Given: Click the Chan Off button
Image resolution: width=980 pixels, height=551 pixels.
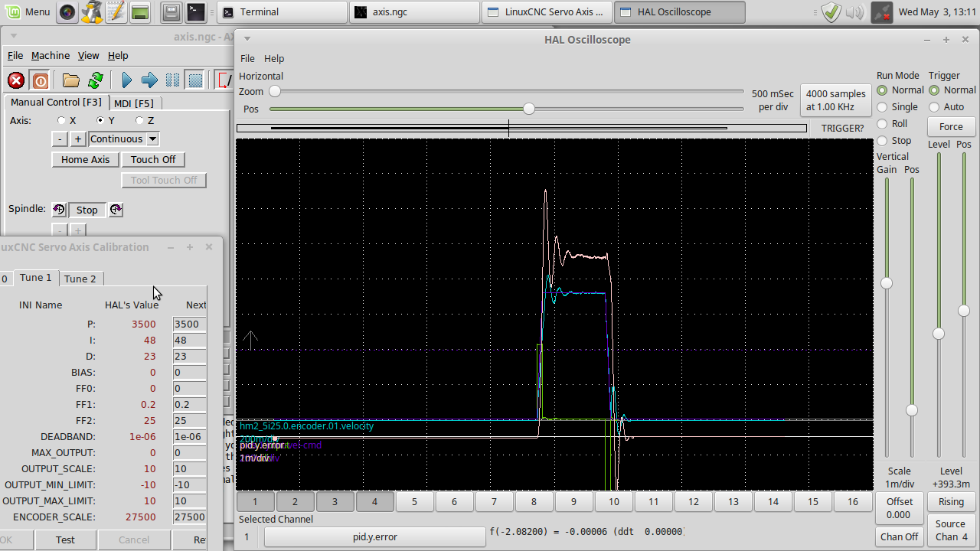Looking at the screenshot, I should [900, 537].
